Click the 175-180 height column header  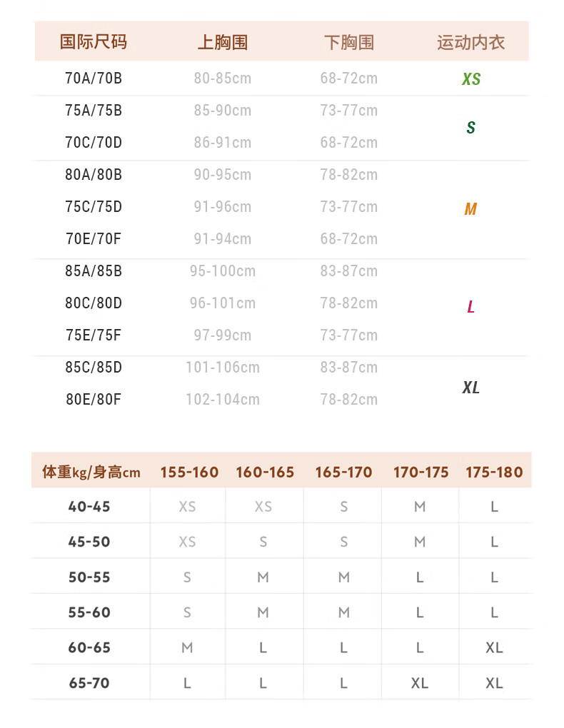point(494,472)
